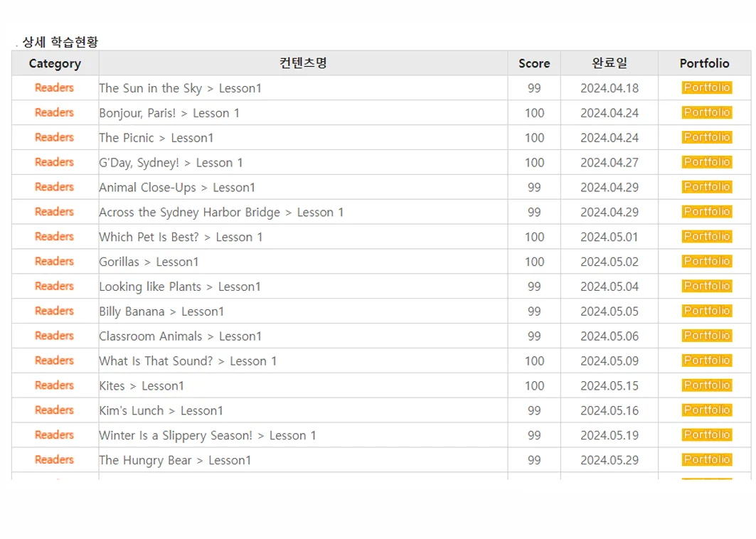Click 'What Is That Sound? > Lesson 1'
The height and width of the screenshot is (539, 756).
click(188, 361)
